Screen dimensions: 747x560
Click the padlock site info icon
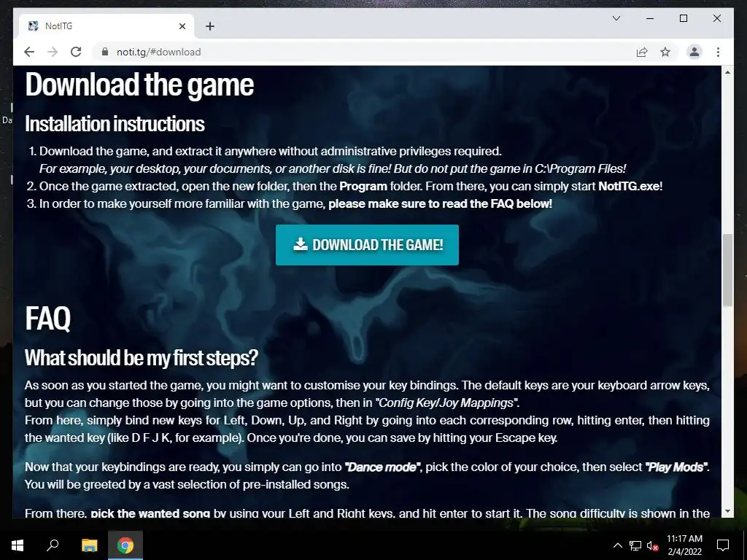click(x=105, y=52)
